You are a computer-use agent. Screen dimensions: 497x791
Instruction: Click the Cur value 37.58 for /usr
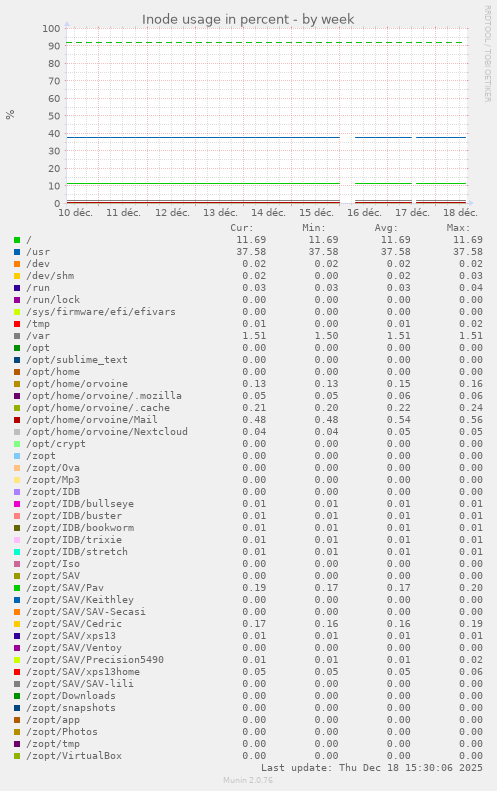point(251,252)
